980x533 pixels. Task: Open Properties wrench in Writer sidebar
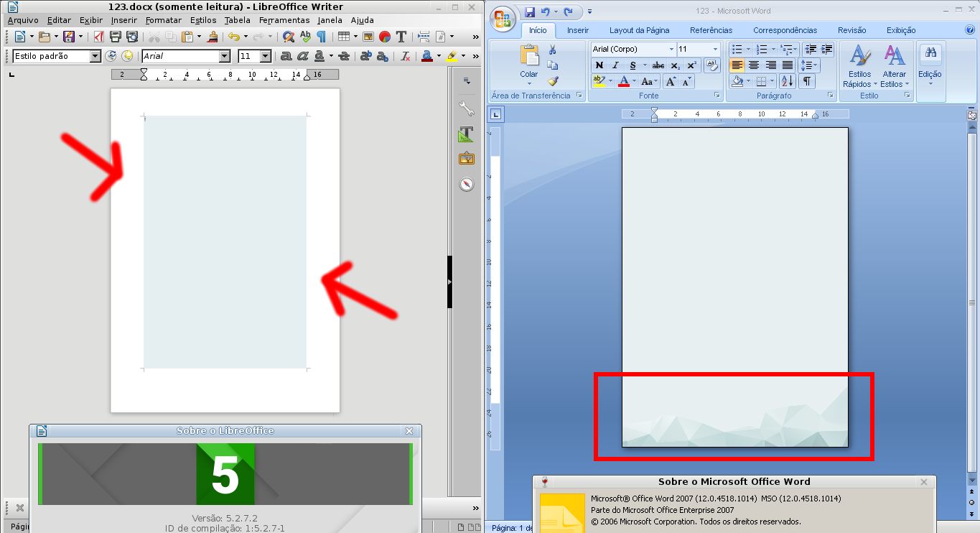point(467,109)
